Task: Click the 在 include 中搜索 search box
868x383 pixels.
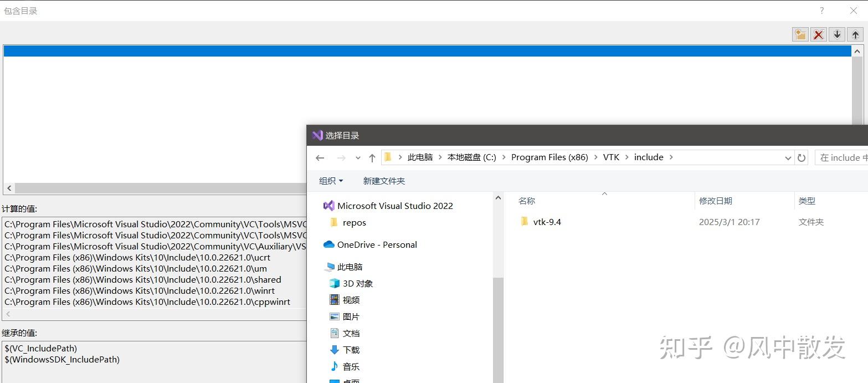Action: pos(843,157)
